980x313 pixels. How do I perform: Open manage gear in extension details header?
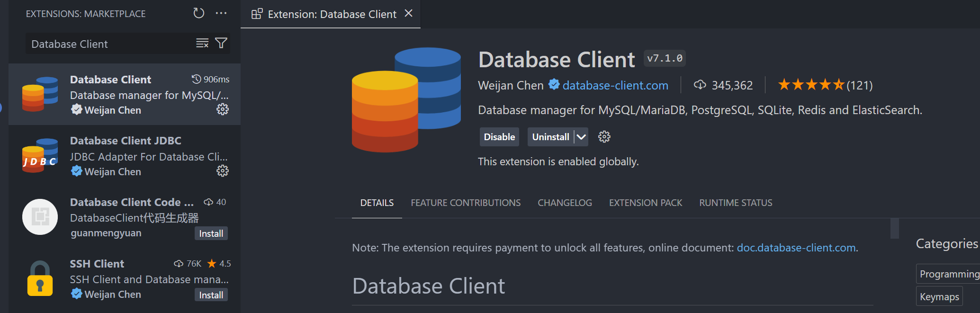[x=604, y=137]
